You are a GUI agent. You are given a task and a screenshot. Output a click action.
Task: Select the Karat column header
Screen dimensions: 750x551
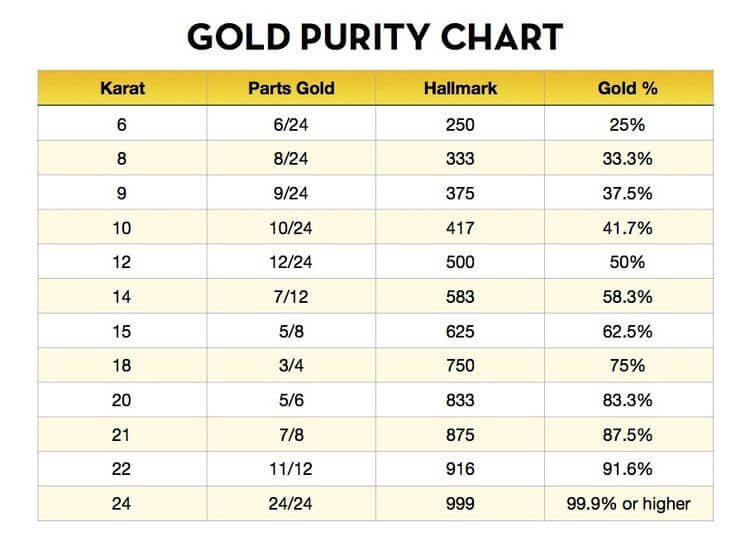pyautogui.click(x=122, y=88)
